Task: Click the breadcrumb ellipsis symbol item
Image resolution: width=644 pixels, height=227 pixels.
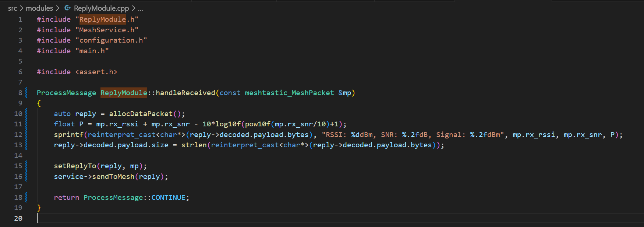Action: point(140,8)
